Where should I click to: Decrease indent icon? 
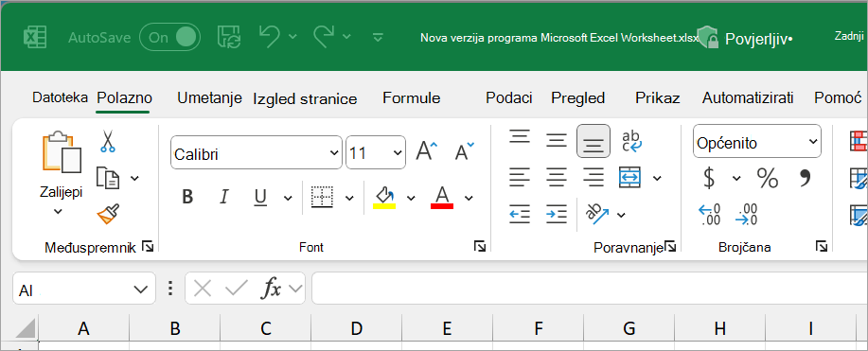[x=520, y=214]
